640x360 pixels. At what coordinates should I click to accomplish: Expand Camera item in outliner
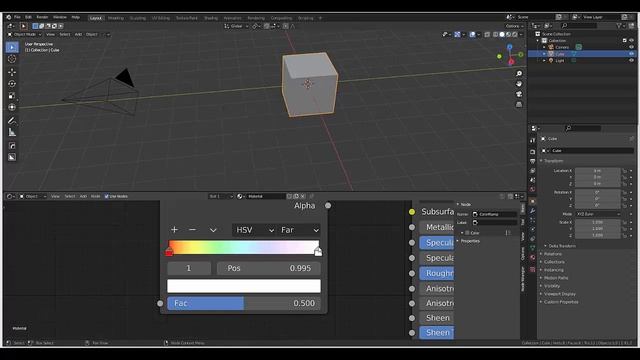click(x=544, y=47)
